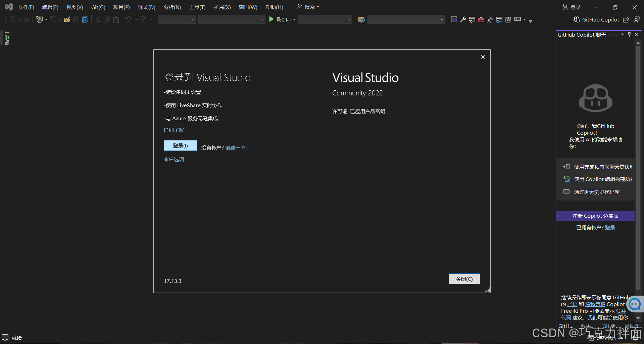Click the Paste clipboard icon
The image size is (644, 344).
(116, 19)
